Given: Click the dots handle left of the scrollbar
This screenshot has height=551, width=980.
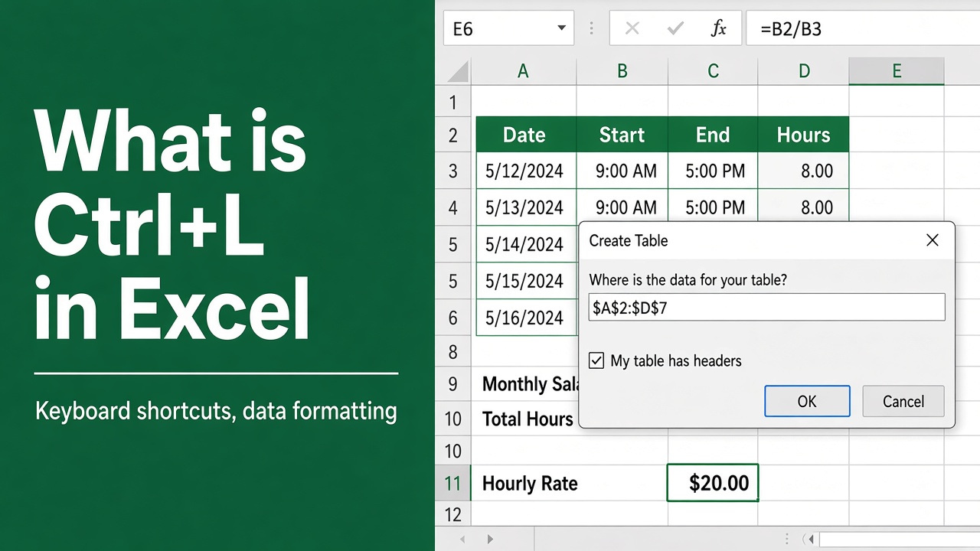Looking at the screenshot, I should pyautogui.click(x=786, y=540).
